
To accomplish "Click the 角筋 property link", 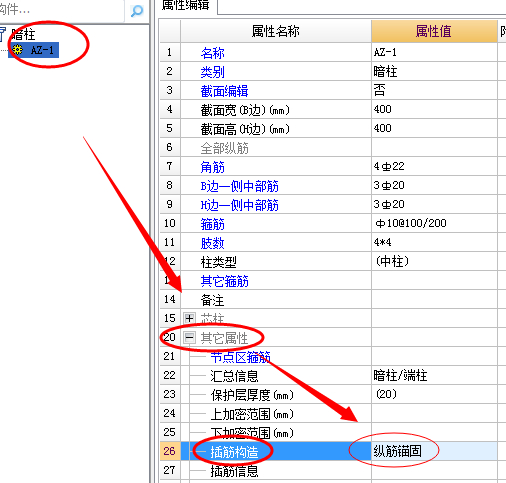I will tap(212, 167).
